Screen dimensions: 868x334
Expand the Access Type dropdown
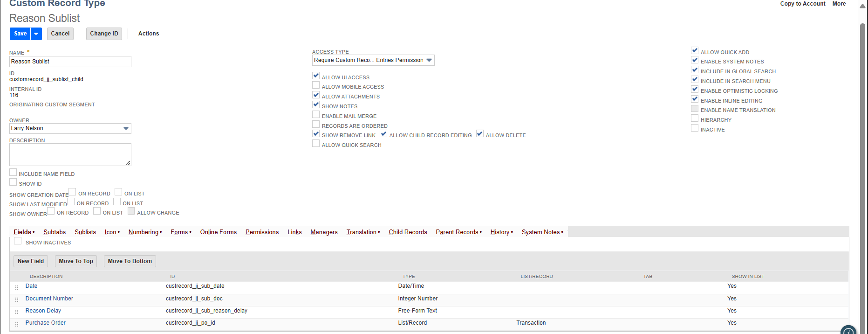coord(429,60)
